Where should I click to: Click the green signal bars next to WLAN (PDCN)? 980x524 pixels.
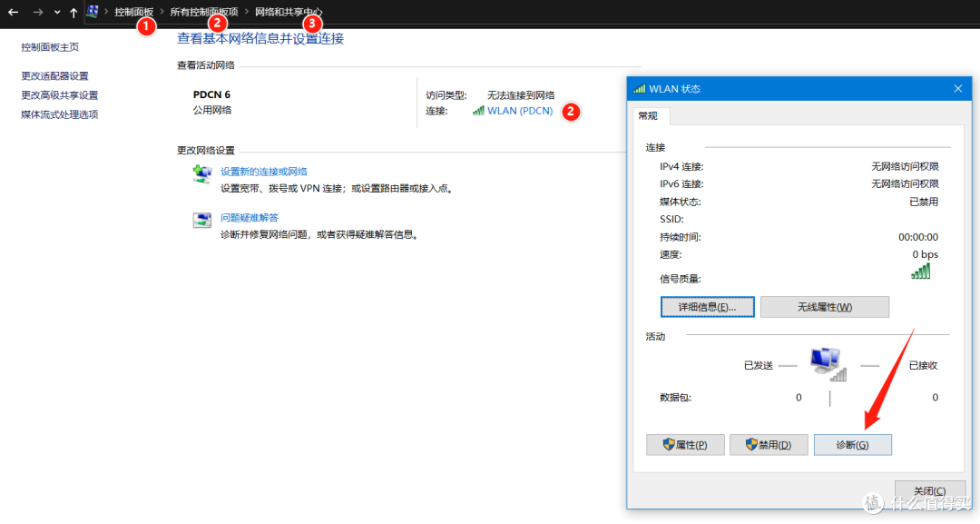click(x=478, y=111)
